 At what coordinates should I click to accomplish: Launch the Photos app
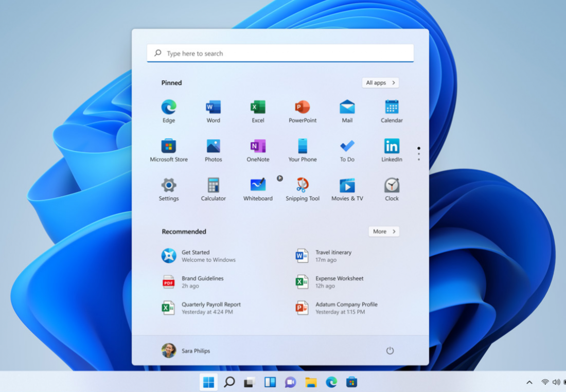[214, 150]
